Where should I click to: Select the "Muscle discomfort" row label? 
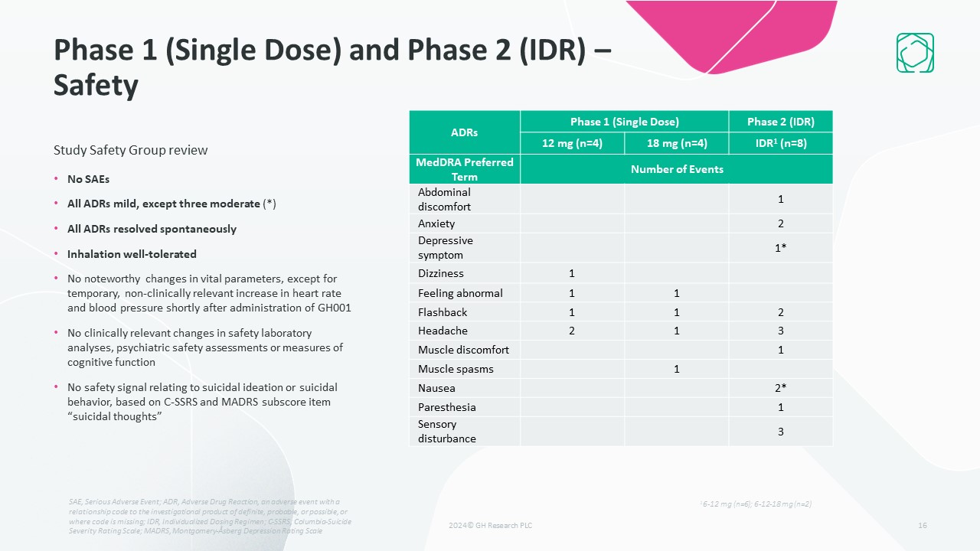click(x=463, y=350)
